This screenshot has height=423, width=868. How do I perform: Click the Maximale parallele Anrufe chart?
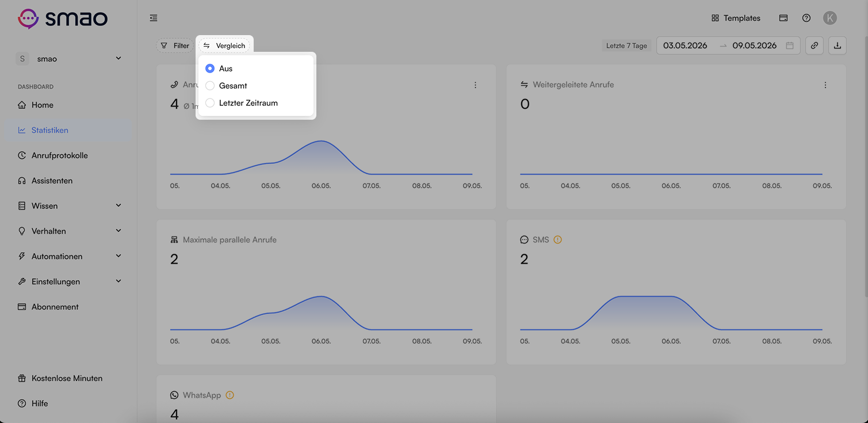tap(321, 313)
